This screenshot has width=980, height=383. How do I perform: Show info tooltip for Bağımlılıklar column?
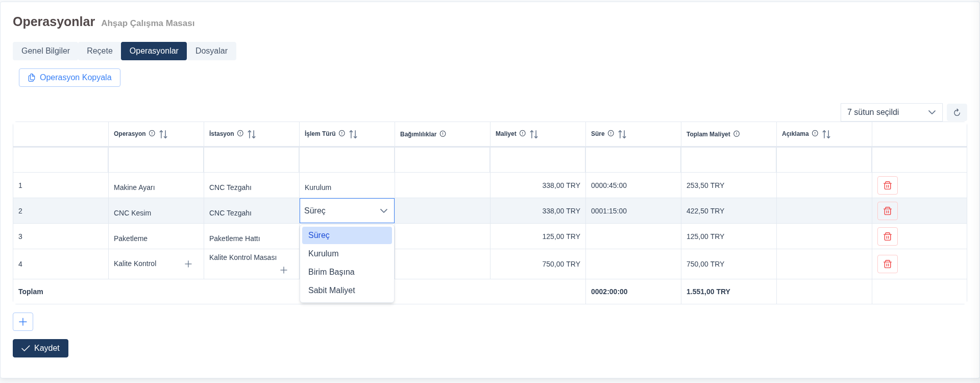[x=443, y=134]
